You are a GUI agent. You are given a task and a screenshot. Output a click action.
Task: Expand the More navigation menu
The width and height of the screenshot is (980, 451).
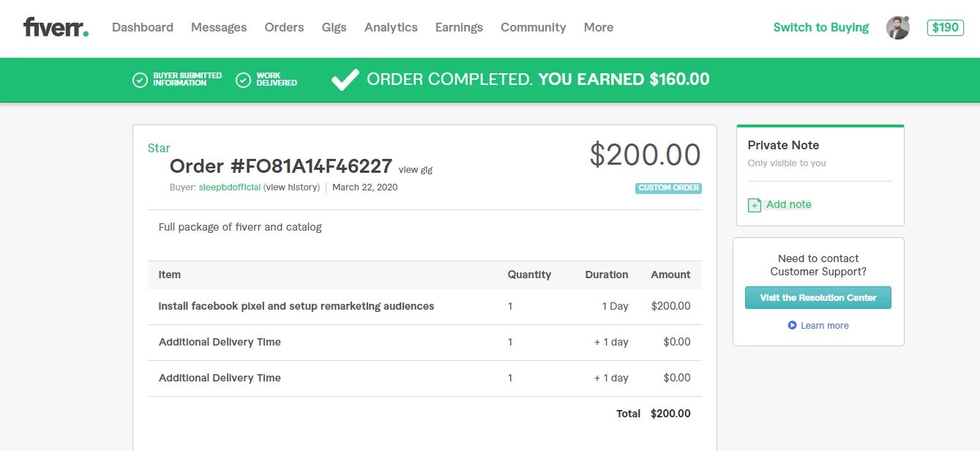[x=599, y=28]
